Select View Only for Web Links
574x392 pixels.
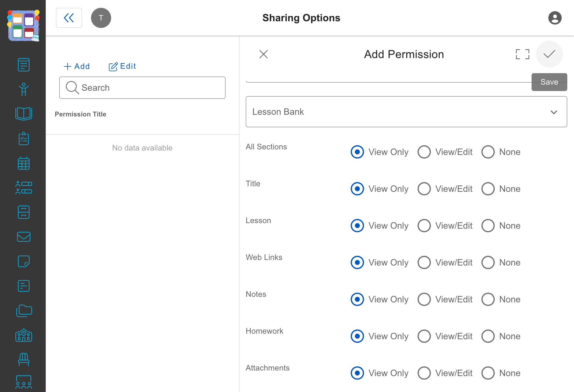[x=357, y=262]
